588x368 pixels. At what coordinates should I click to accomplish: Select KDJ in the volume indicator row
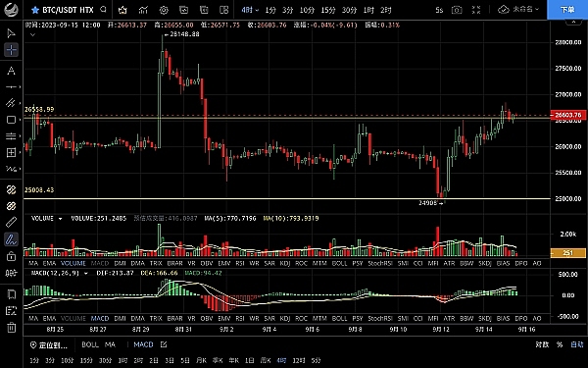point(285,263)
